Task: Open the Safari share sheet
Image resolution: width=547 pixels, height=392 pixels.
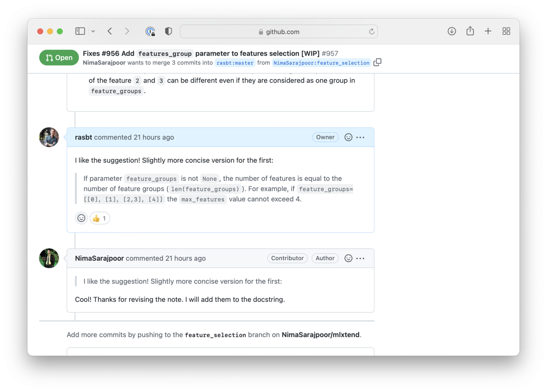Action: (470, 31)
